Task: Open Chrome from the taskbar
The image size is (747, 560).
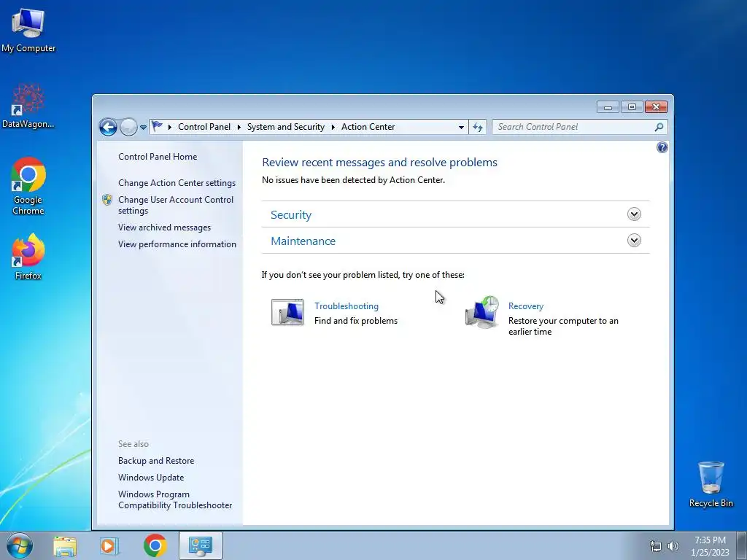Action: (155, 545)
